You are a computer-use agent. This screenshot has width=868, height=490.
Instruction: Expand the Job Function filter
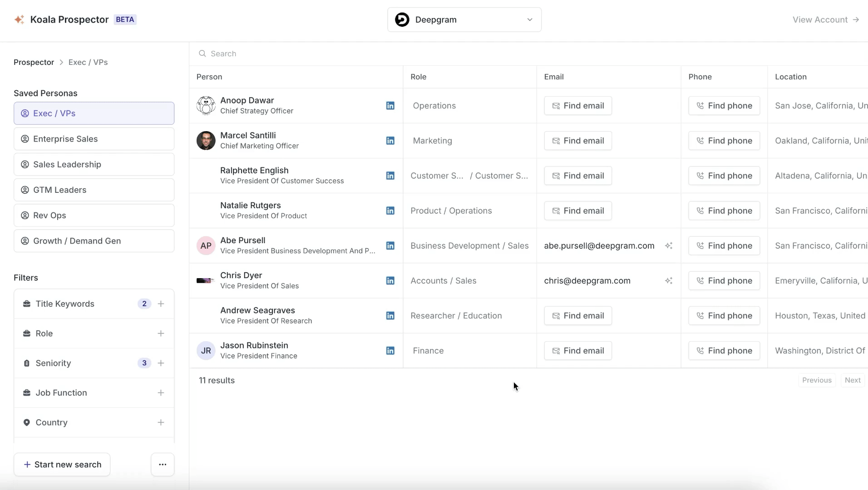click(x=94, y=393)
